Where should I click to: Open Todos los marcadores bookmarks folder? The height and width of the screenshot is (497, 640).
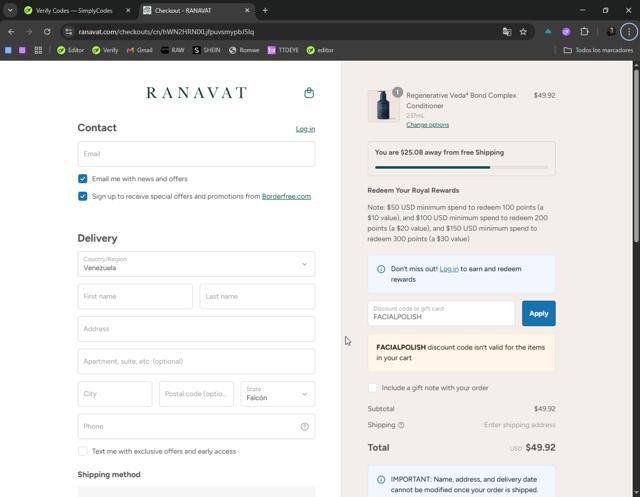coord(598,50)
